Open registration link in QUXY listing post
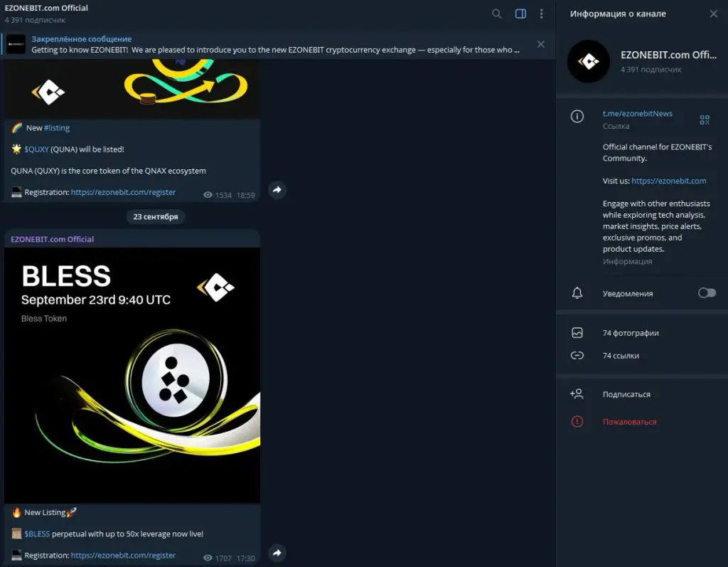The height and width of the screenshot is (567, 728). point(123,192)
